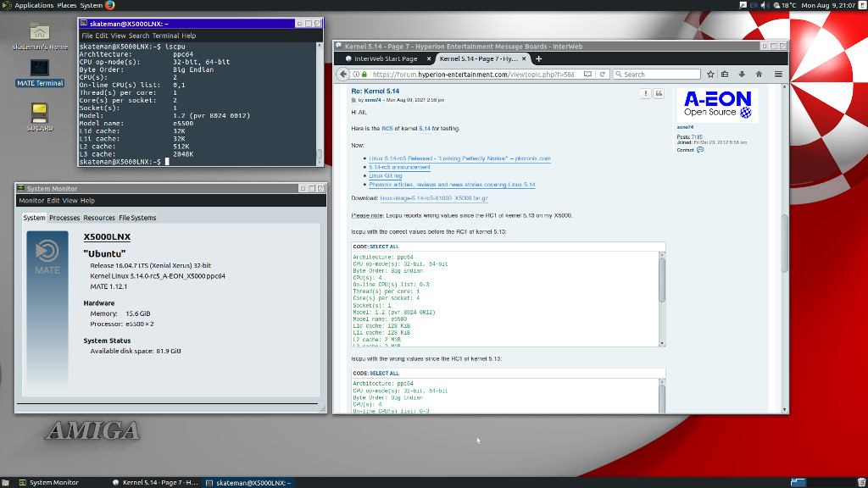Open the bookmarks library icon
The width and height of the screenshot is (868, 488).
(725, 75)
